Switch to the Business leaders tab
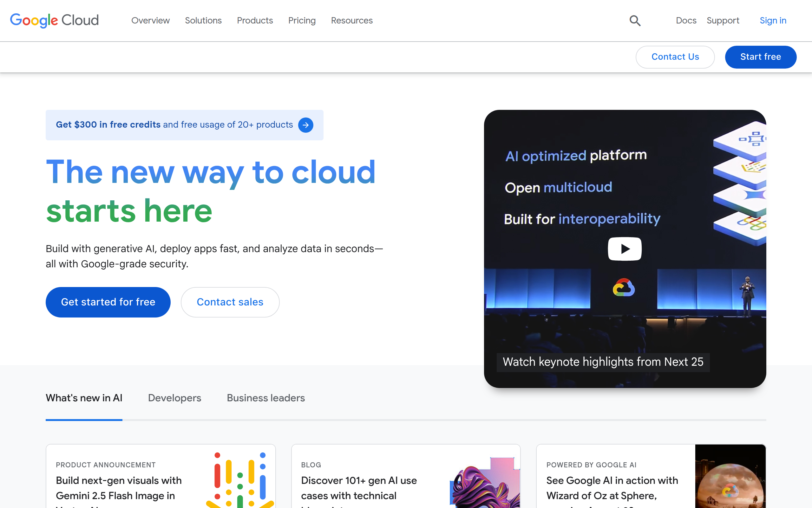Screen dimensions: 812x508 266,398
